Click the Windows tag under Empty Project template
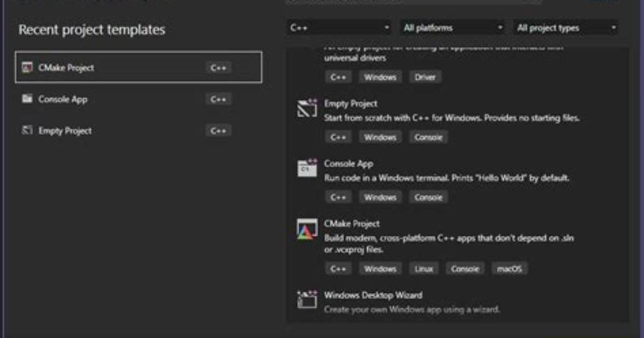 (380, 137)
